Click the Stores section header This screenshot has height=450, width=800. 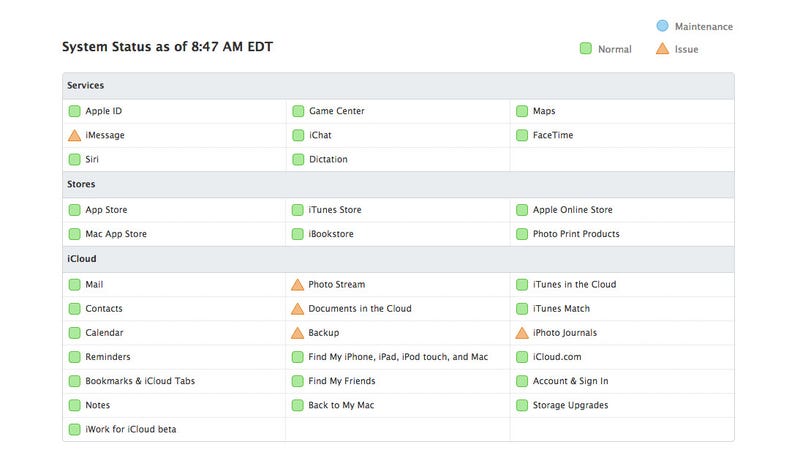tap(398, 184)
